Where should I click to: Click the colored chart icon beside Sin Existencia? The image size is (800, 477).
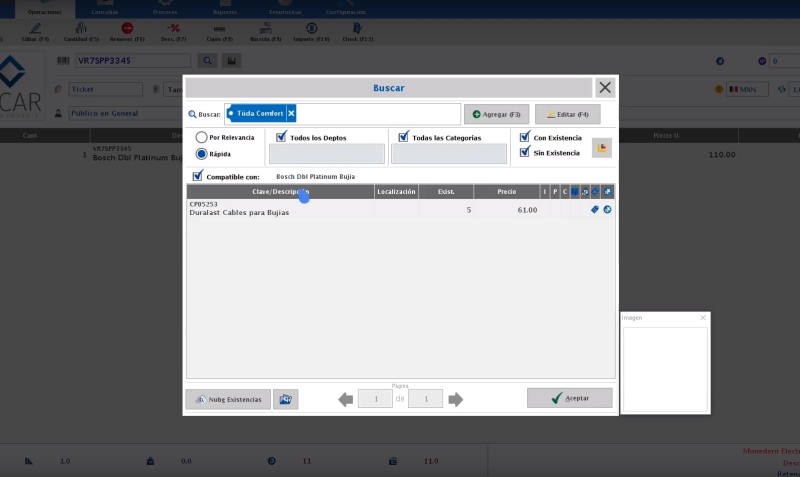602,148
